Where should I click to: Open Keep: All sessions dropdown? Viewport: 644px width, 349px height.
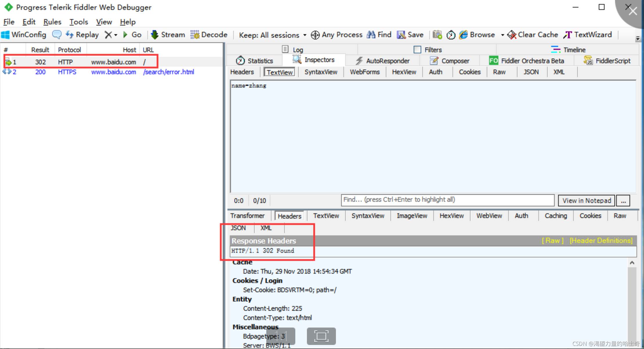[272, 35]
